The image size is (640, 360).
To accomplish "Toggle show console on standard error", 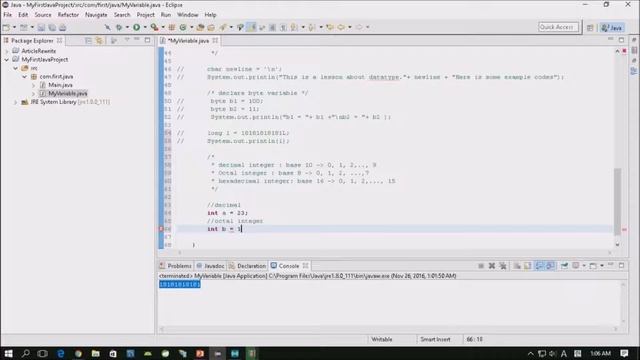I will tap(550, 266).
